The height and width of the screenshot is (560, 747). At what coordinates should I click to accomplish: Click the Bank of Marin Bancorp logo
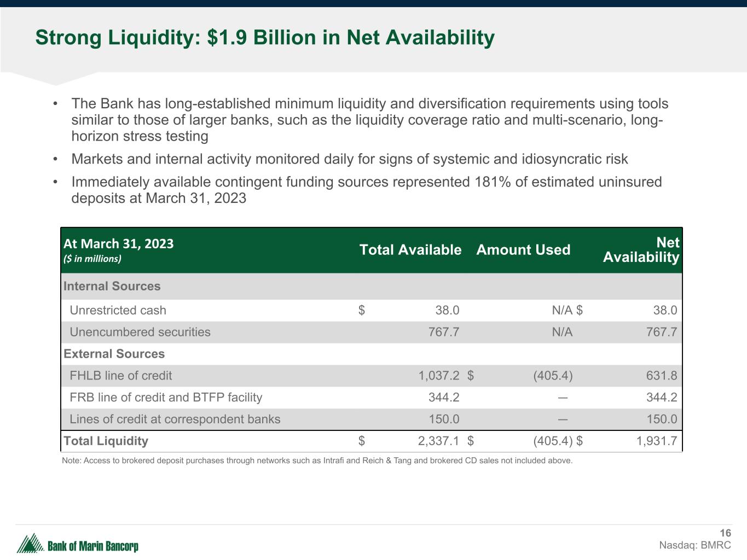[78, 544]
